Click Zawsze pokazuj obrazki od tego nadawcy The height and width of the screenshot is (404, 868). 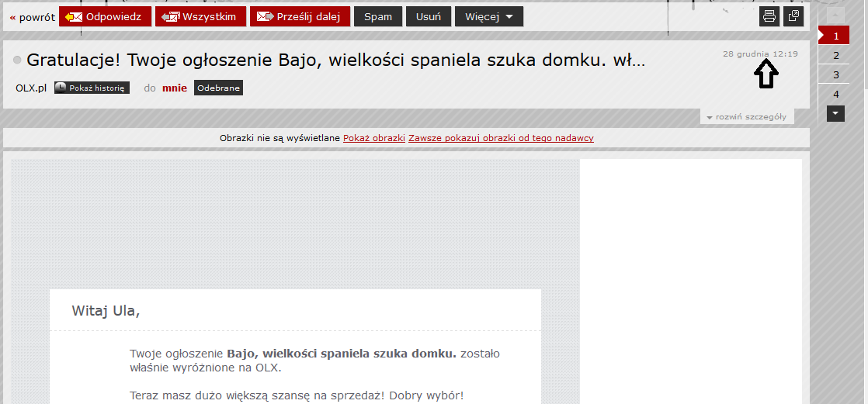[x=501, y=138]
